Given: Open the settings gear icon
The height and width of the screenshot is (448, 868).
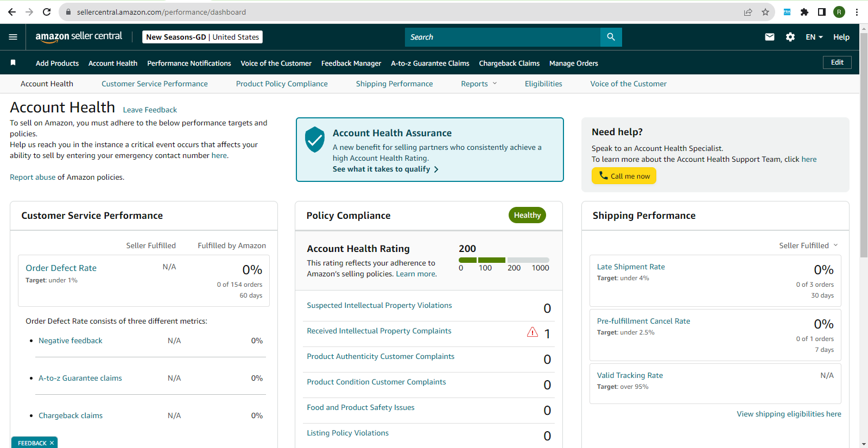Looking at the screenshot, I should [x=790, y=37].
